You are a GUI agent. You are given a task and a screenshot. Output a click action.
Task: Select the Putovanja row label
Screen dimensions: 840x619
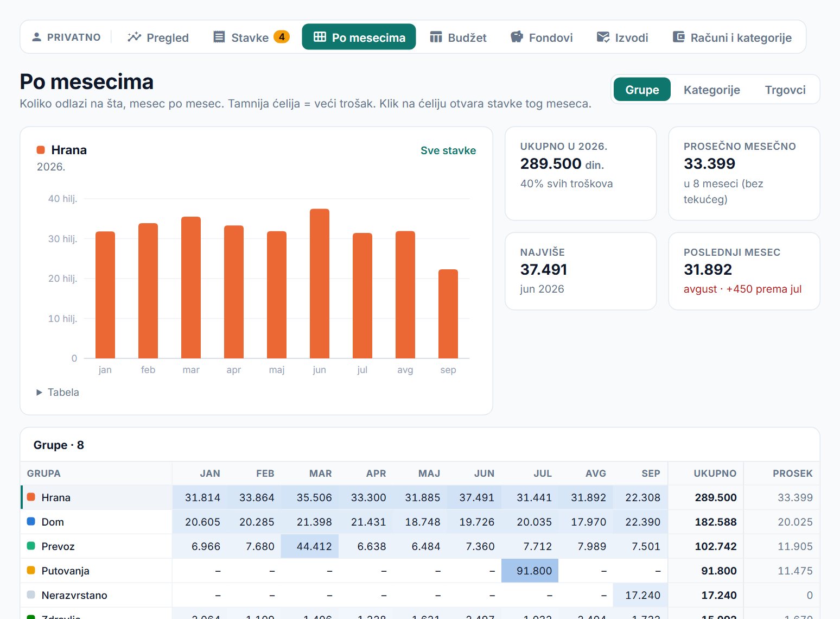point(65,571)
